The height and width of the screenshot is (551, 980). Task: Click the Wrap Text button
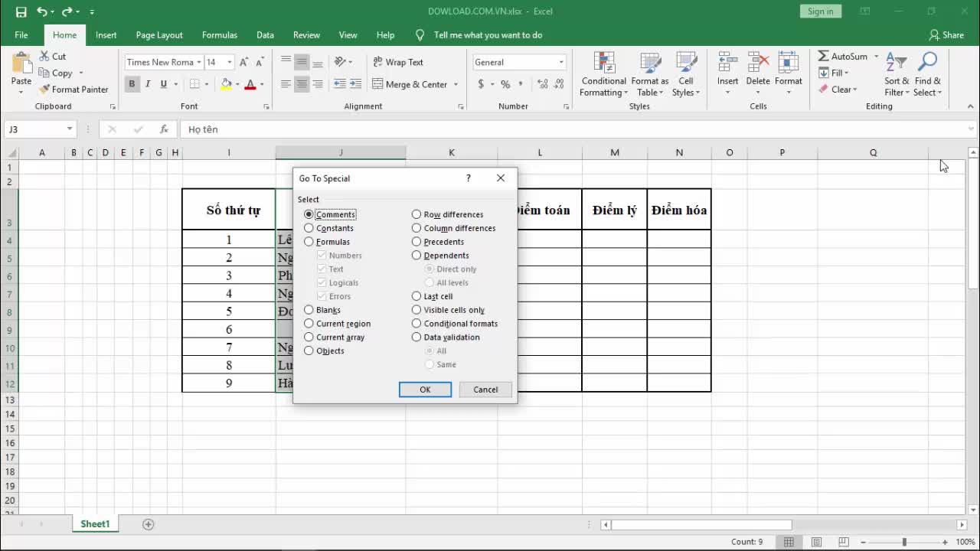tap(398, 62)
